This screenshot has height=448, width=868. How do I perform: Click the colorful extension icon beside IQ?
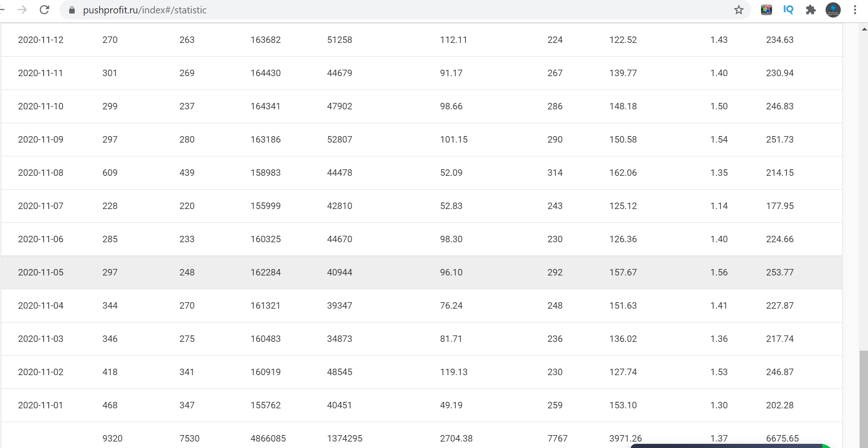[x=767, y=10]
